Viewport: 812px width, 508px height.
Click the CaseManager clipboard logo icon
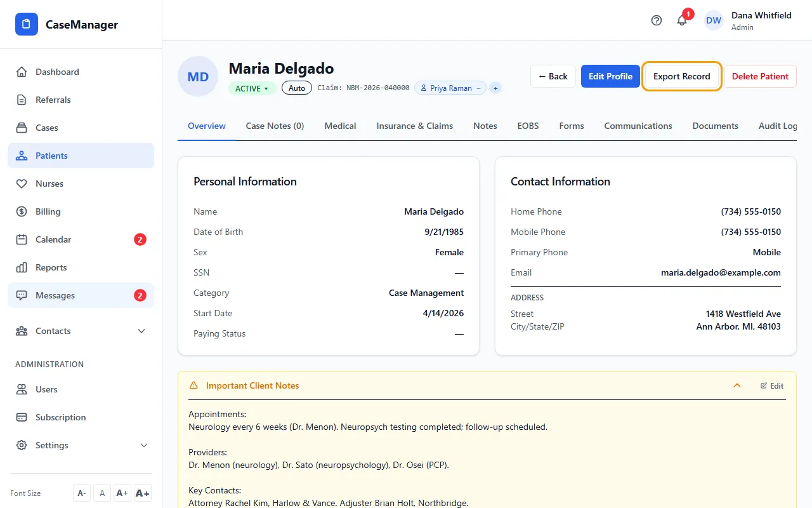click(x=27, y=24)
